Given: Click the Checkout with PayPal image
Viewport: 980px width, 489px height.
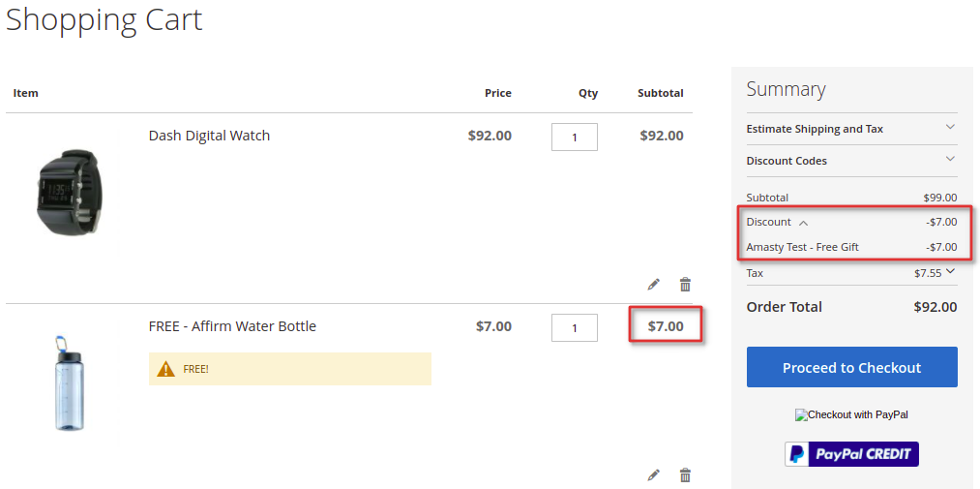Looking at the screenshot, I should tap(851, 414).
